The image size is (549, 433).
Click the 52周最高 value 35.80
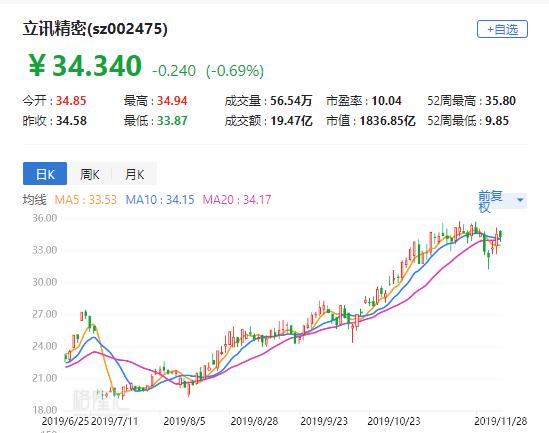pos(500,101)
